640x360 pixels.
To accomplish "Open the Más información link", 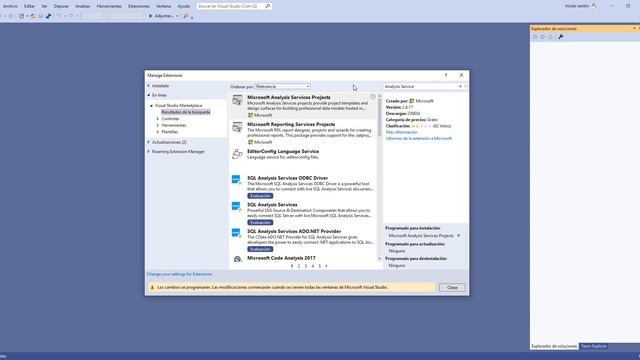I will coord(402,132).
